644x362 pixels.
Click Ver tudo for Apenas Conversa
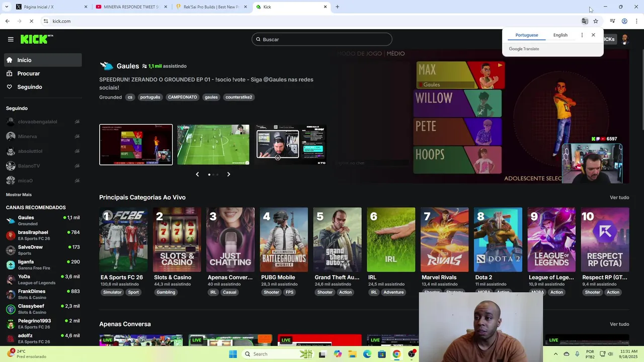(619, 324)
